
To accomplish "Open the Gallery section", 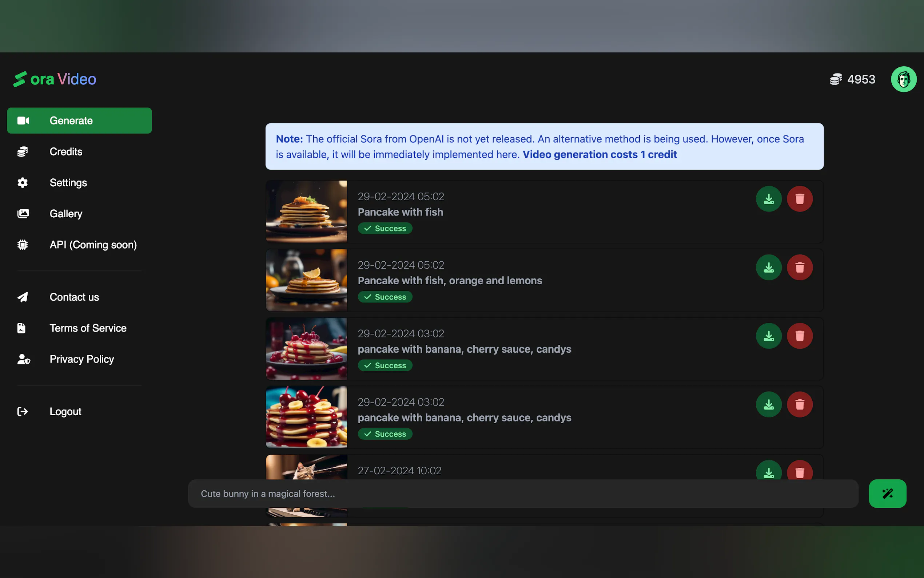I will [x=66, y=214].
